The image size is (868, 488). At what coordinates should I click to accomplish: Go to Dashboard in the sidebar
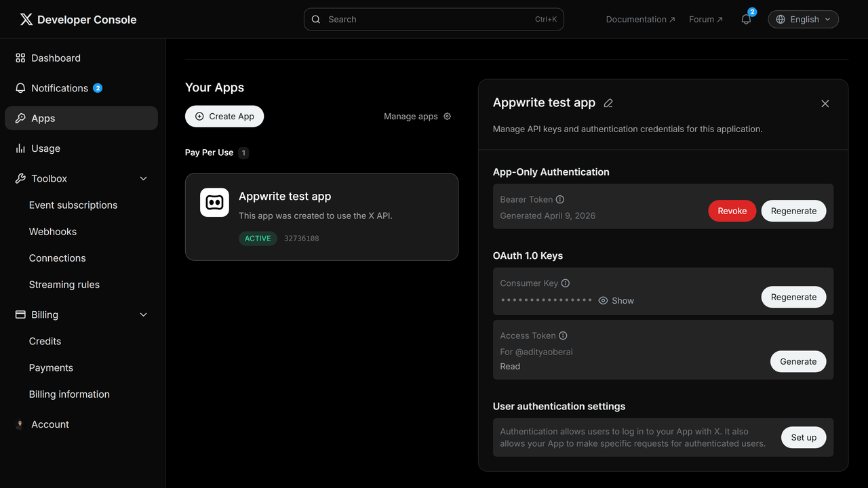(56, 58)
